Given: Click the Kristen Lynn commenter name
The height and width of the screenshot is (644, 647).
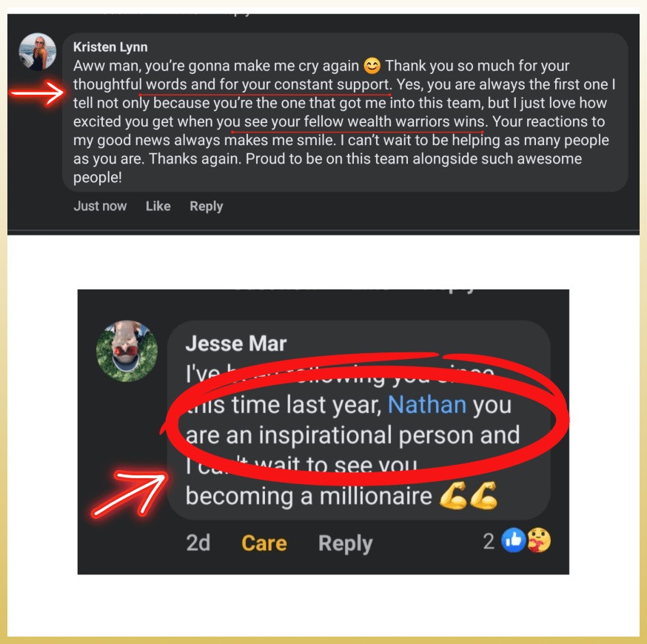Looking at the screenshot, I should click(x=110, y=47).
